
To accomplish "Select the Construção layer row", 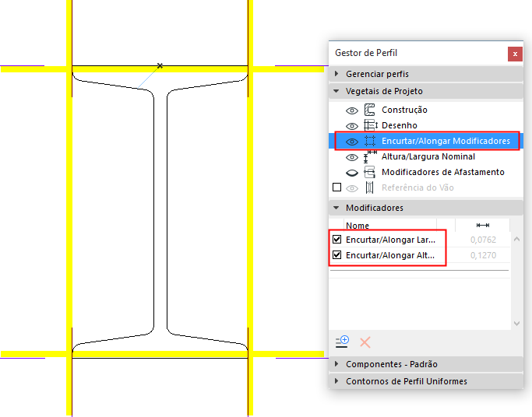I will coord(426,110).
